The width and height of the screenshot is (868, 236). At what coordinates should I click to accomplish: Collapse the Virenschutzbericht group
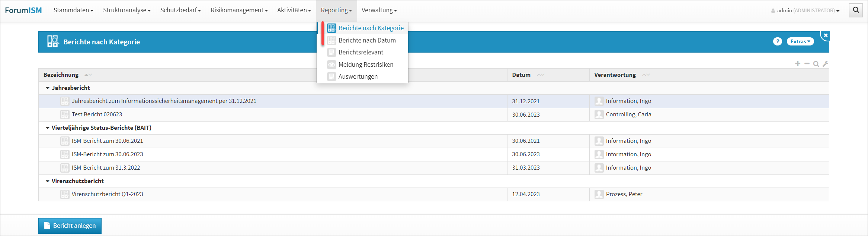(48, 181)
